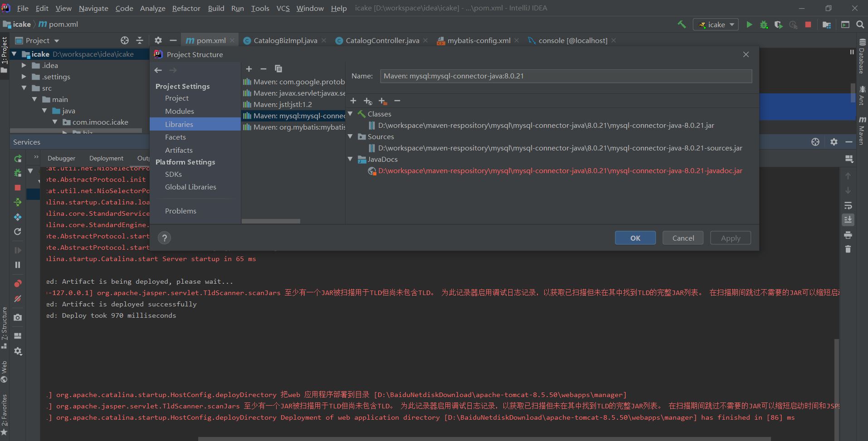This screenshot has width=868, height=441.
Task: Select com.imooc.icake package
Action: pos(100,122)
